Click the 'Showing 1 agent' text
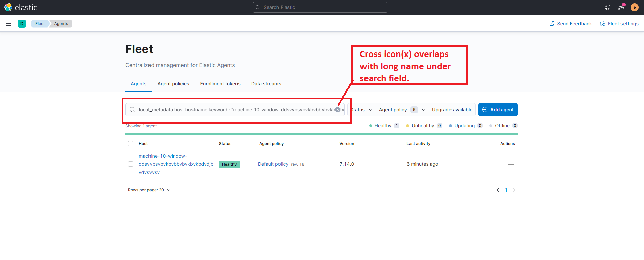The image size is (644, 260). click(141, 126)
